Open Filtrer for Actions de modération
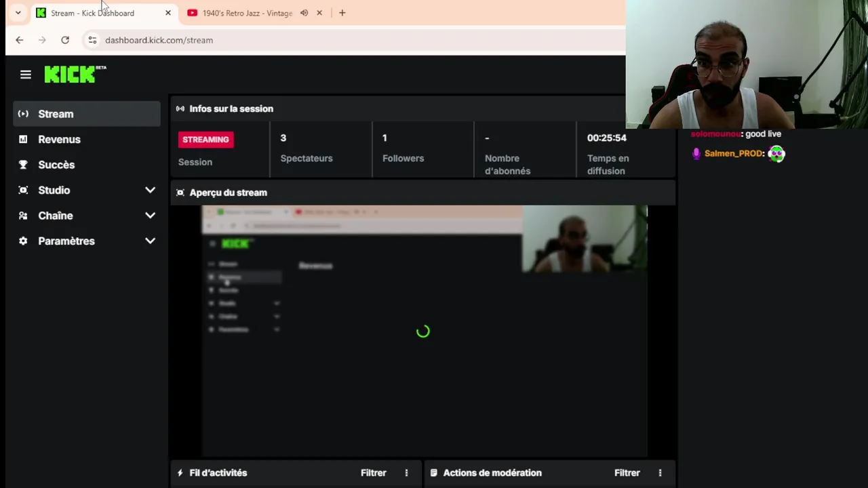 click(x=627, y=473)
